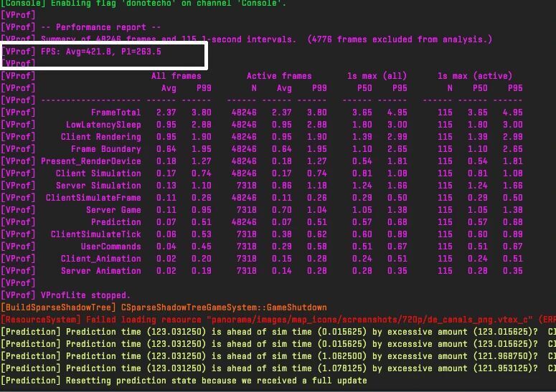Viewport: 556px width, 392px height.
Task: Click the Server Simulation Active frames Avg 0.86
Action: tap(281, 186)
